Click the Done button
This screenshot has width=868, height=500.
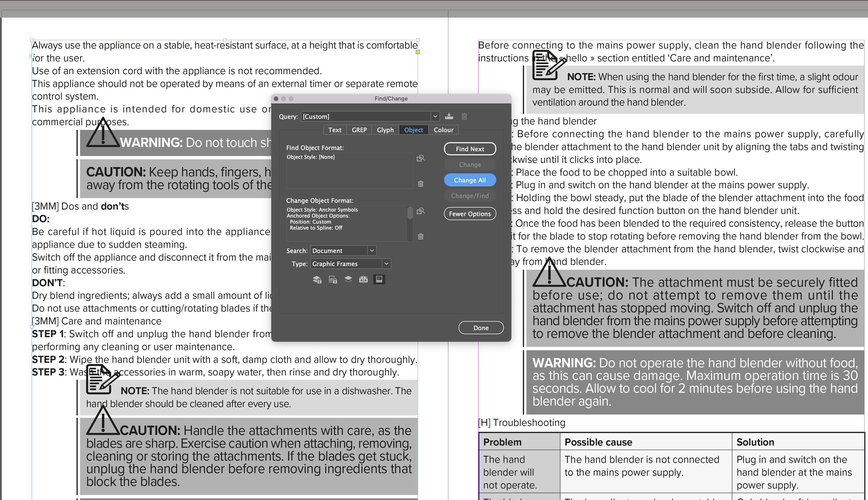481,328
